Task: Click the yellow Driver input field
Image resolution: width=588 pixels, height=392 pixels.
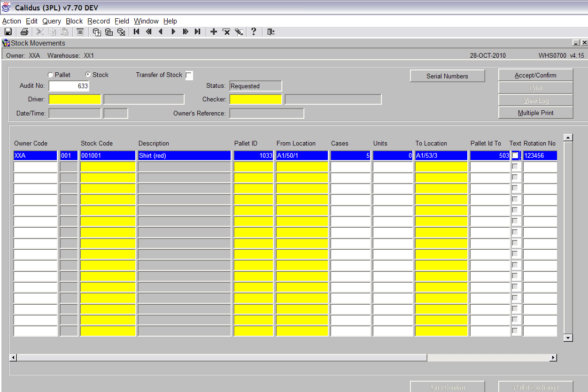Action: (75, 99)
